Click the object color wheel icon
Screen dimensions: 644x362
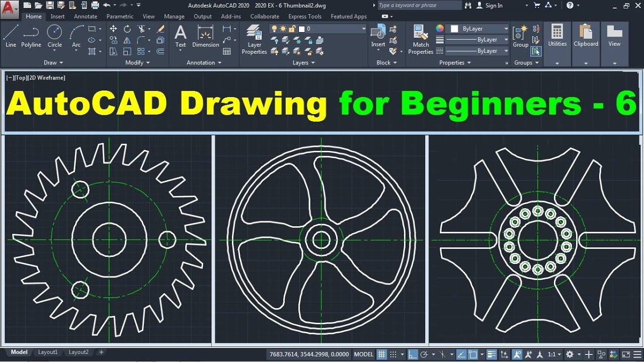point(440,29)
